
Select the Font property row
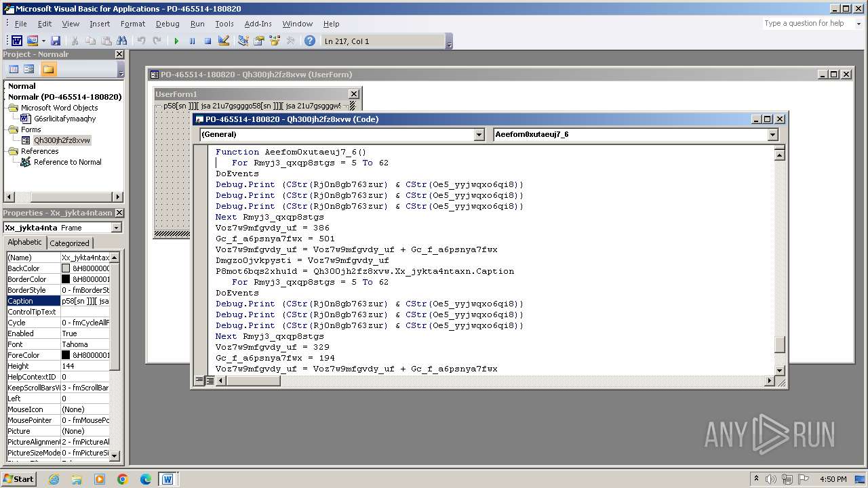click(x=58, y=344)
